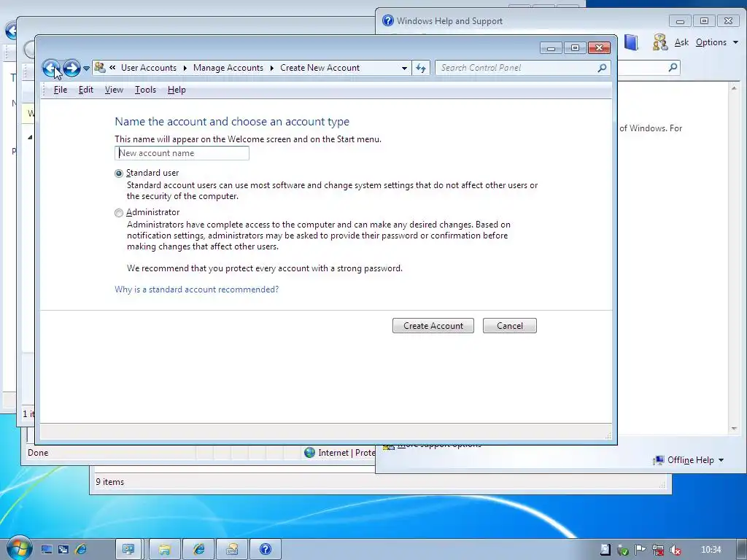747x560 pixels.
Task: Minimize the Create New Account window
Action: 551,47
